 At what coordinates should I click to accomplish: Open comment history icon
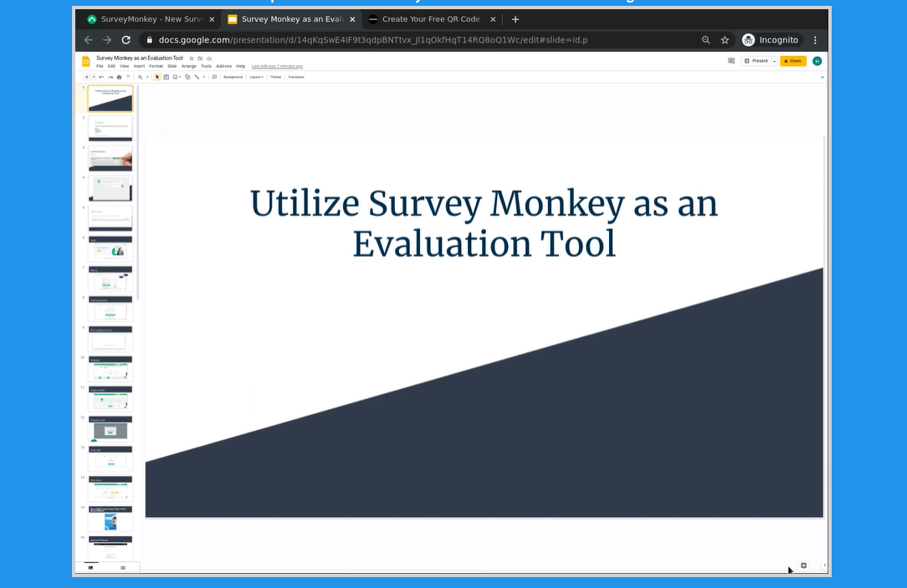coord(731,61)
